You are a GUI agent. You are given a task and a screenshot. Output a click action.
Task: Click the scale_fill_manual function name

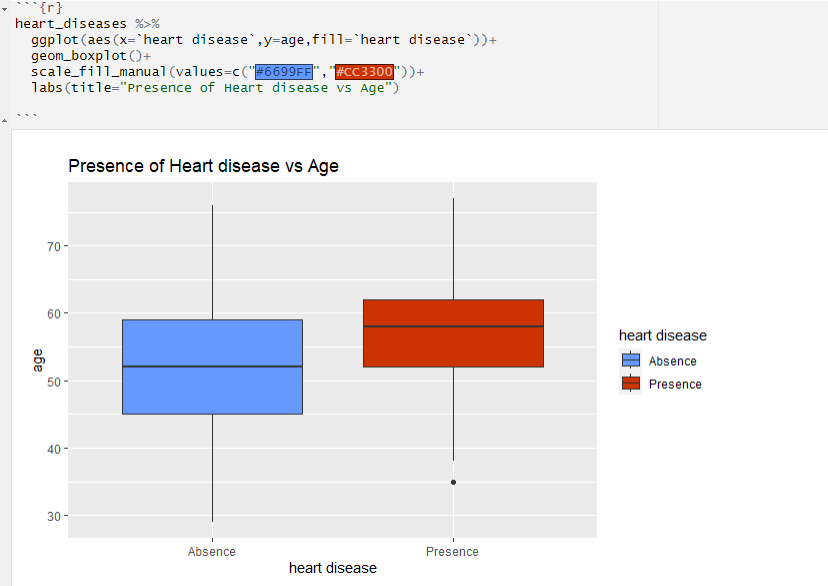coord(96,72)
